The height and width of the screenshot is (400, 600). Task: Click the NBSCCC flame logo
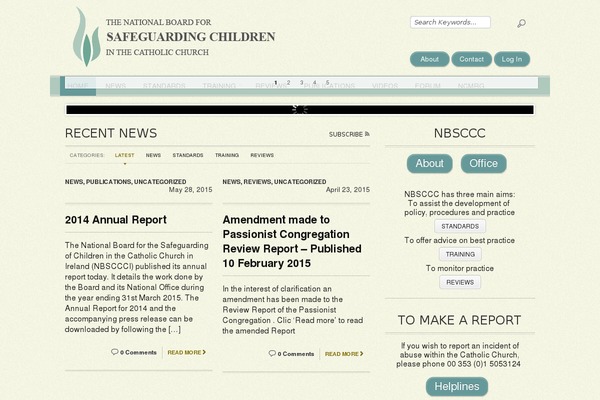tap(86, 37)
